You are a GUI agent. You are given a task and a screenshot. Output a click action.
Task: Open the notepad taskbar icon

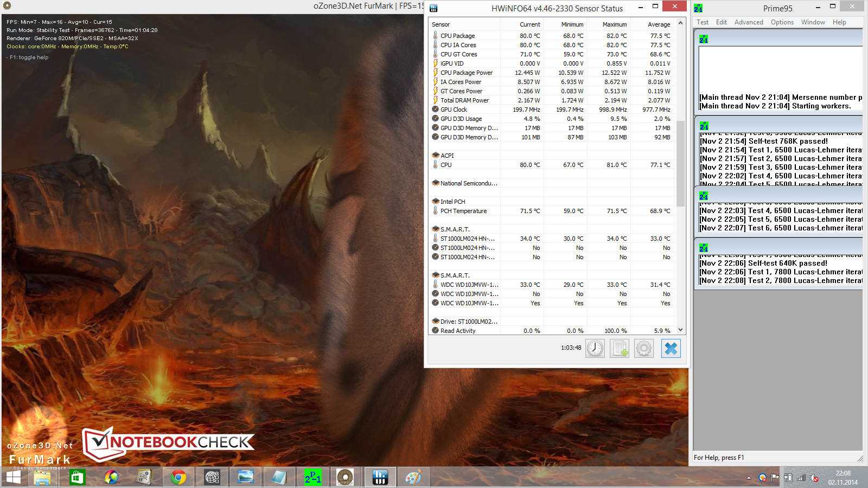(279, 477)
